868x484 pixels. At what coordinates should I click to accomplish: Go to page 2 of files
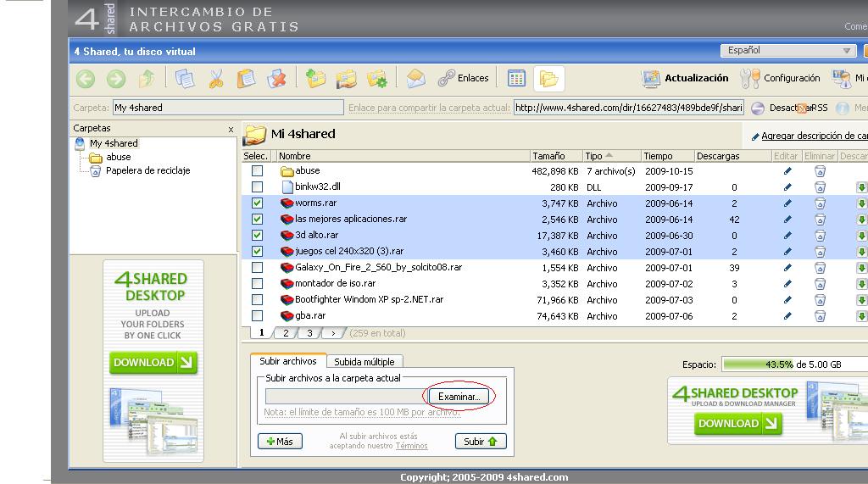(x=286, y=333)
